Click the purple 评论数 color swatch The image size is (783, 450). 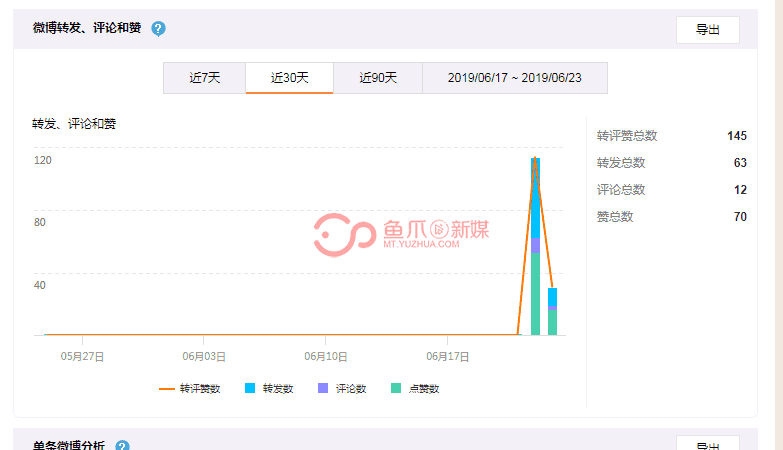[323, 388]
